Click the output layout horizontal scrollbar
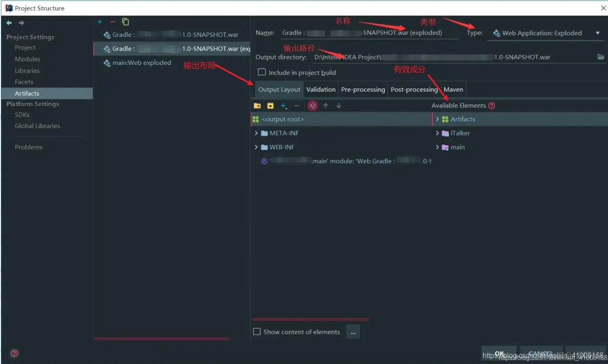Screen dimensions: 608x364 tap(310, 320)
